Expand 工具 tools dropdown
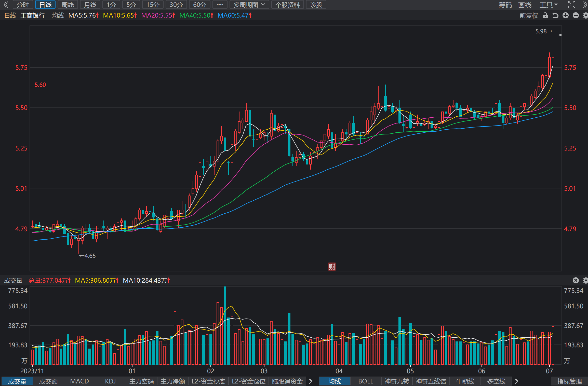Viewport: 588px width, 386px height. 549,5
